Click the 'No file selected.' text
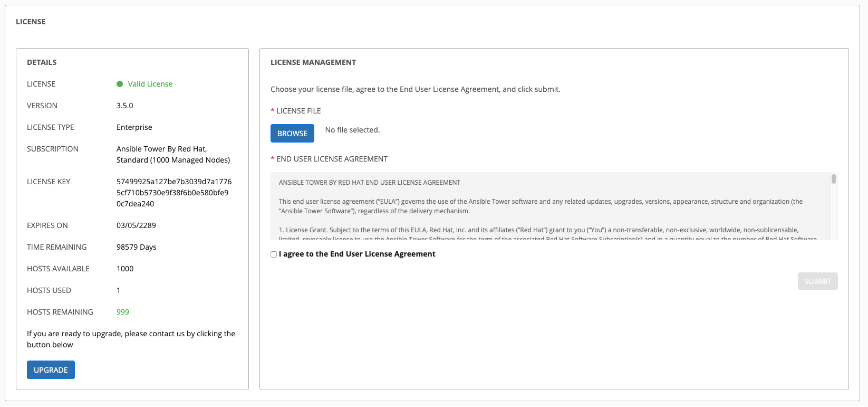 pos(352,130)
